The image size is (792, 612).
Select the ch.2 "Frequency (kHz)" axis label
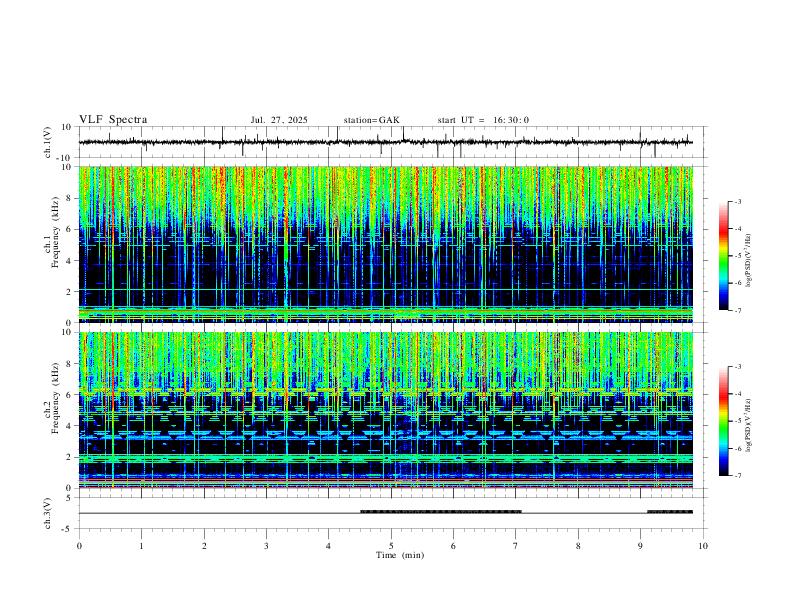point(55,397)
